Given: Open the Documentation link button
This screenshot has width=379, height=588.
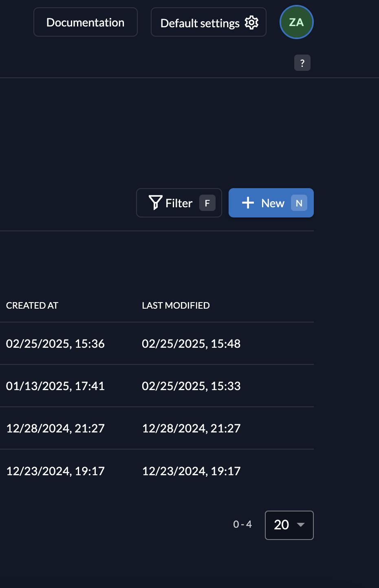Looking at the screenshot, I should (85, 22).
